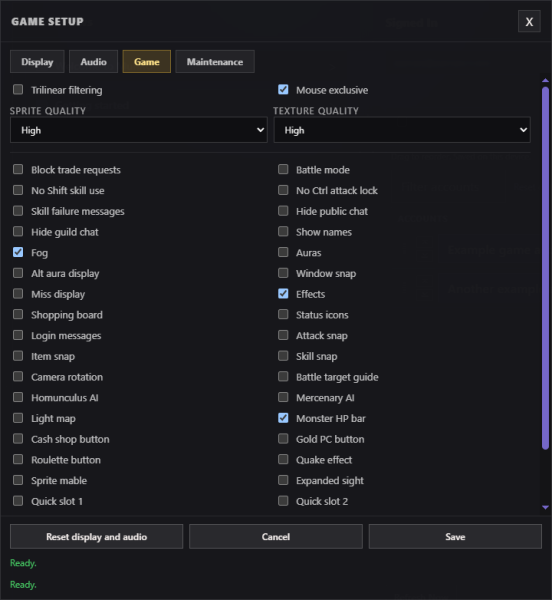Tick Hide public chat
Image resolution: width=552 pixels, height=600 pixels.
click(283, 210)
